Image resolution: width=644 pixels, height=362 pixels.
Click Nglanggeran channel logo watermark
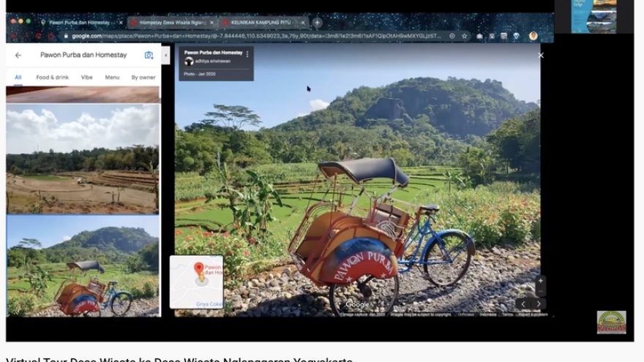point(612,323)
